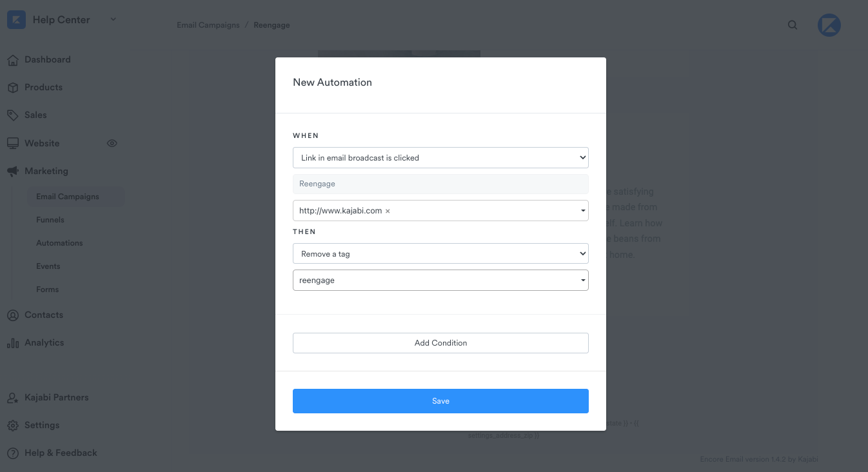
Task: Open the search magnifier icon
Action: tap(792, 25)
